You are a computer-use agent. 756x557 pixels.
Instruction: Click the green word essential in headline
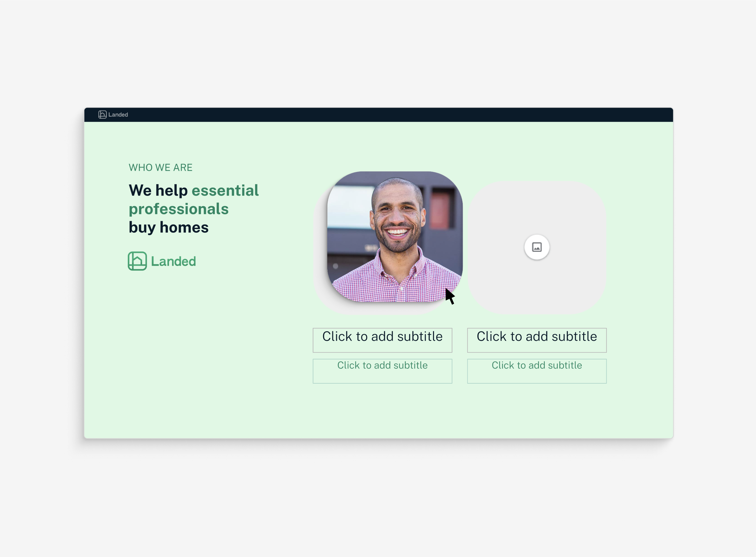(x=225, y=191)
